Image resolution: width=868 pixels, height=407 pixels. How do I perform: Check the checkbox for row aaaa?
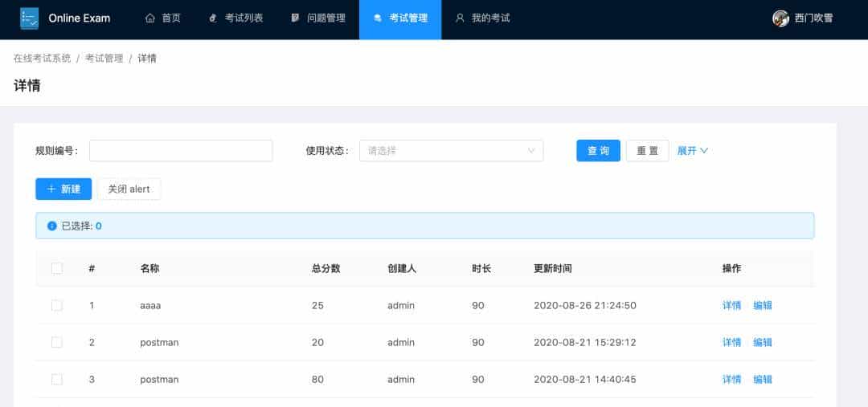click(x=57, y=305)
